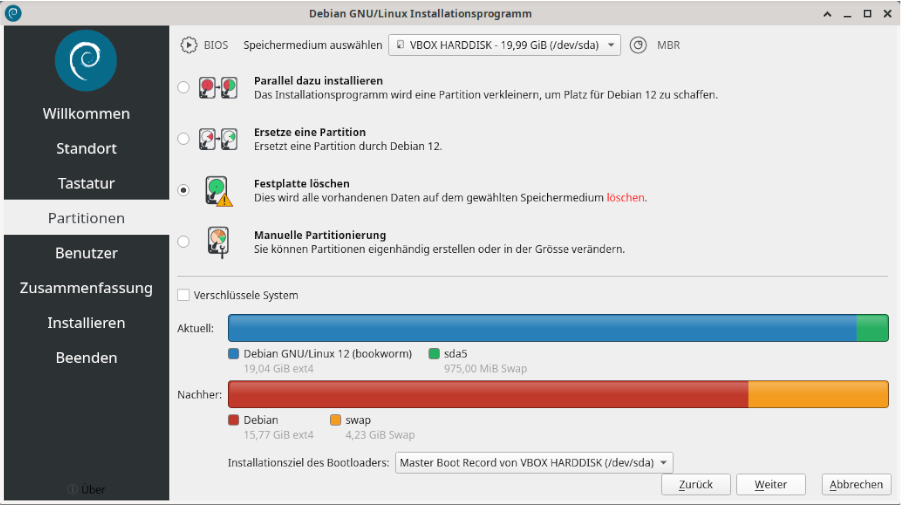
Task: Click the Debian swirl logo in sidebar
Action: pyautogui.click(x=86, y=60)
